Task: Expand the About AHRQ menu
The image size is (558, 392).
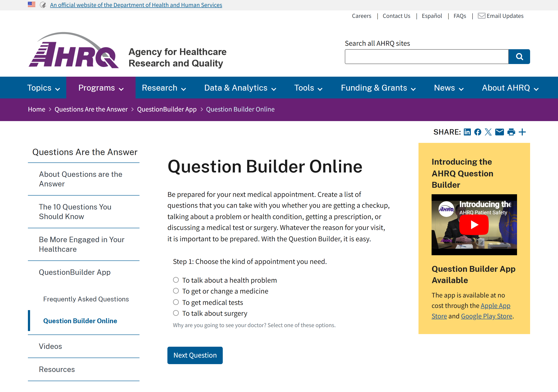Action: [x=510, y=88]
